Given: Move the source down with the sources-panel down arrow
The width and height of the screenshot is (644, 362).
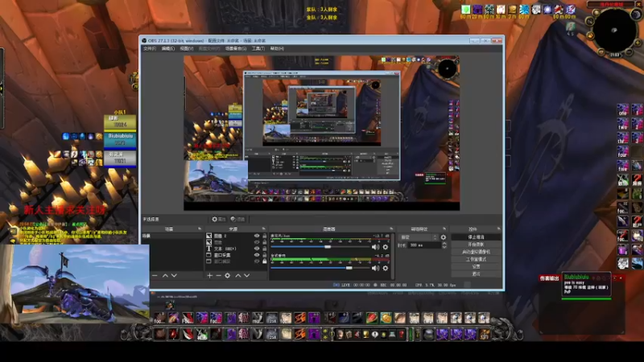Looking at the screenshot, I should click(x=247, y=275).
